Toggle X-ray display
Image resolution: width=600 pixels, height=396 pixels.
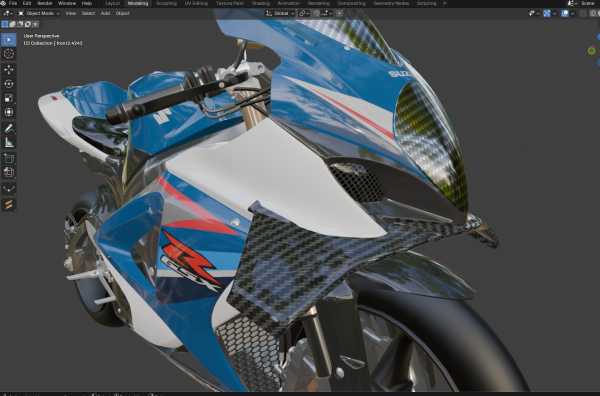(583, 13)
